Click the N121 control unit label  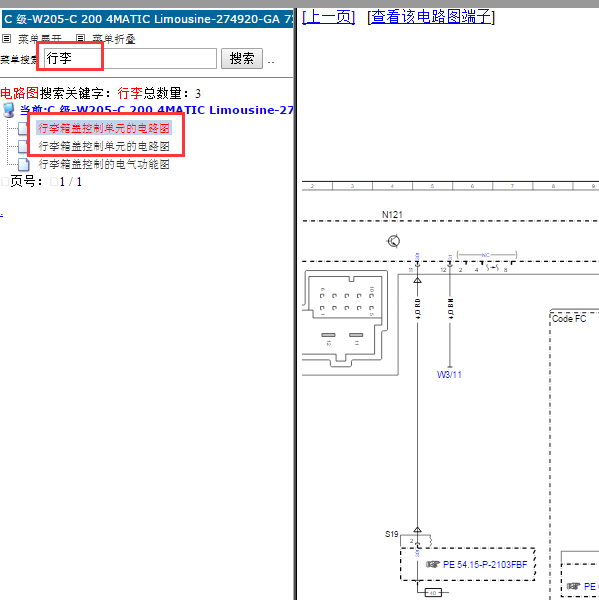point(392,215)
